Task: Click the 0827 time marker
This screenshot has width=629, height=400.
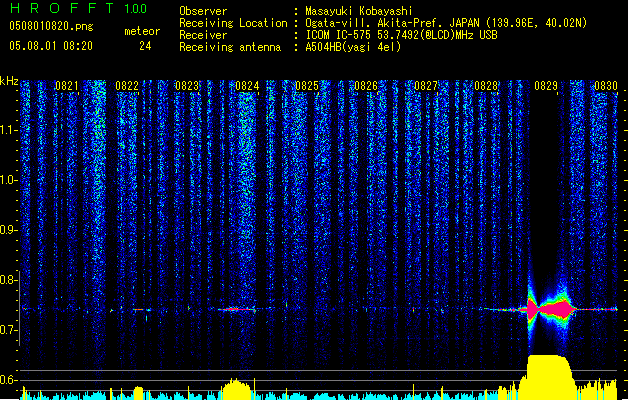Action: 426,86
